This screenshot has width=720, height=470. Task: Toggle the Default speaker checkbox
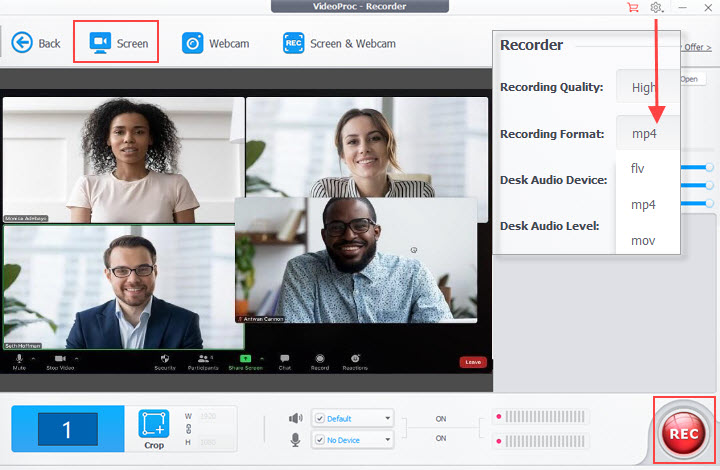click(320, 418)
